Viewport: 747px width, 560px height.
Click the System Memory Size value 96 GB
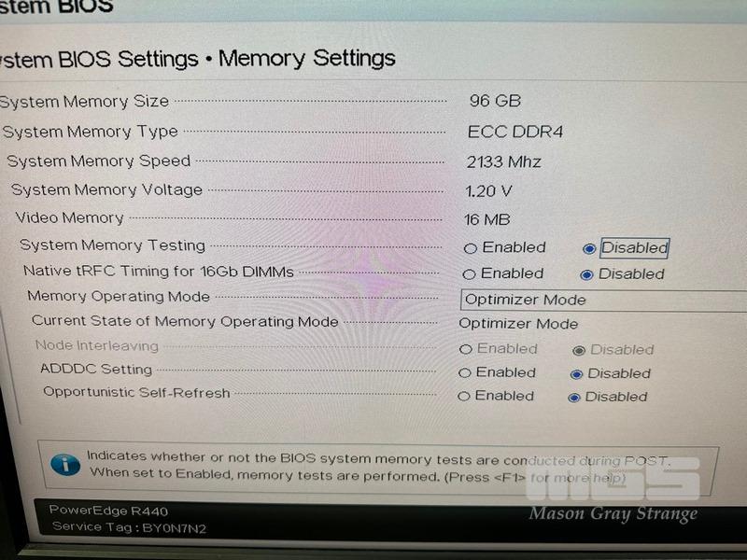495,101
